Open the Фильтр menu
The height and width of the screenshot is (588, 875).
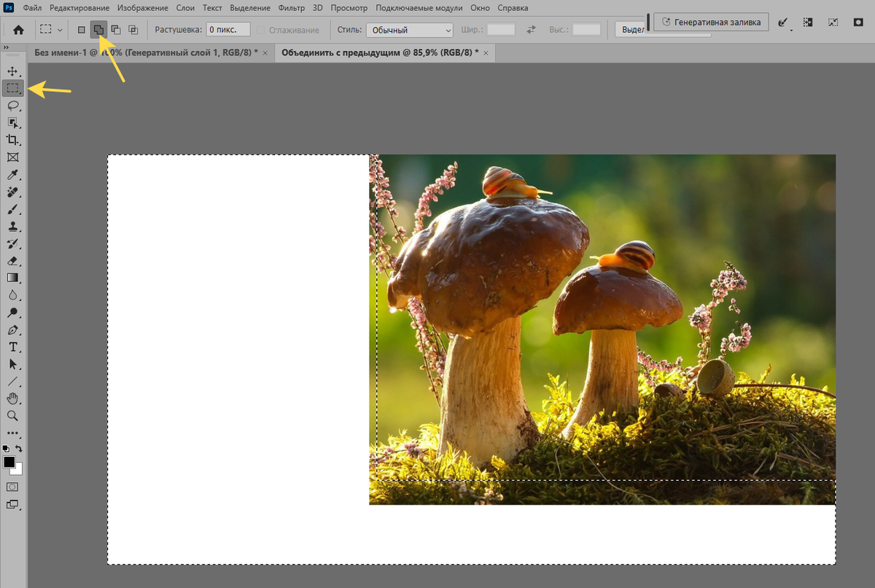(291, 8)
